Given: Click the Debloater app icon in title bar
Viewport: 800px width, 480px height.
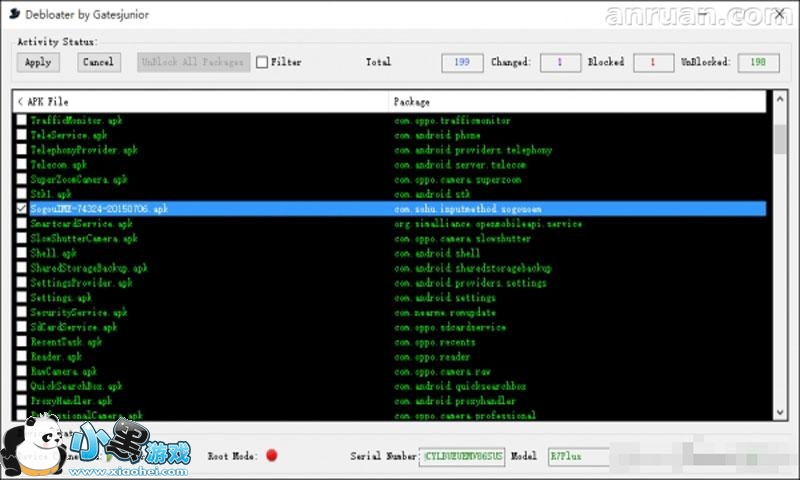Looking at the screenshot, I should pyautogui.click(x=14, y=13).
